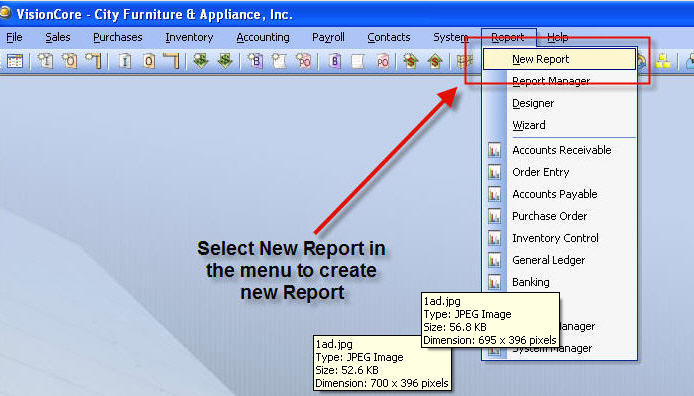Click the second green dollar down-arrow icon
The width and height of the screenshot is (694, 396).
pyautogui.click(x=225, y=61)
